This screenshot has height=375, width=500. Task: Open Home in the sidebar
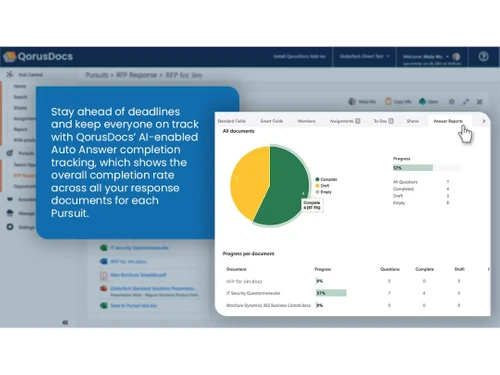pos(20,86)
